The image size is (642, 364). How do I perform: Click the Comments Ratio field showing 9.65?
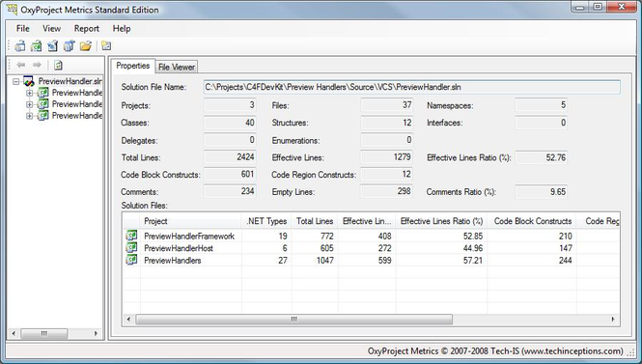[542, 191]
